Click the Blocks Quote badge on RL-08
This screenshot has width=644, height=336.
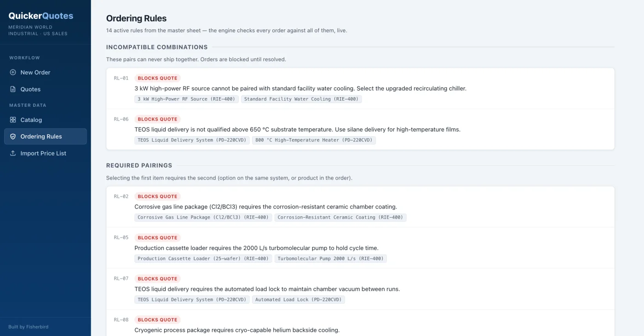(x=157, y=320)
